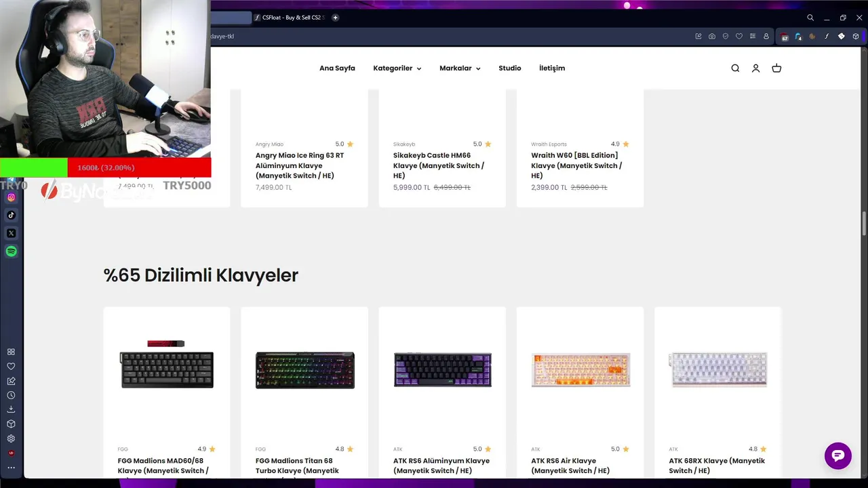The image size is (868, 488).
Task: Click the Sikakeyb brand label
Action: click(404, 144)
